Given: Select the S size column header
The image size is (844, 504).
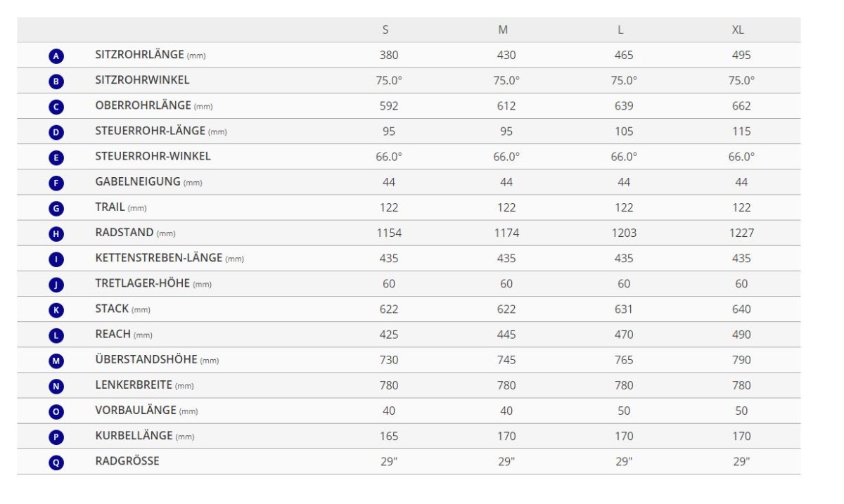Looking at the screenshot, I should click(x=385, y=30).
